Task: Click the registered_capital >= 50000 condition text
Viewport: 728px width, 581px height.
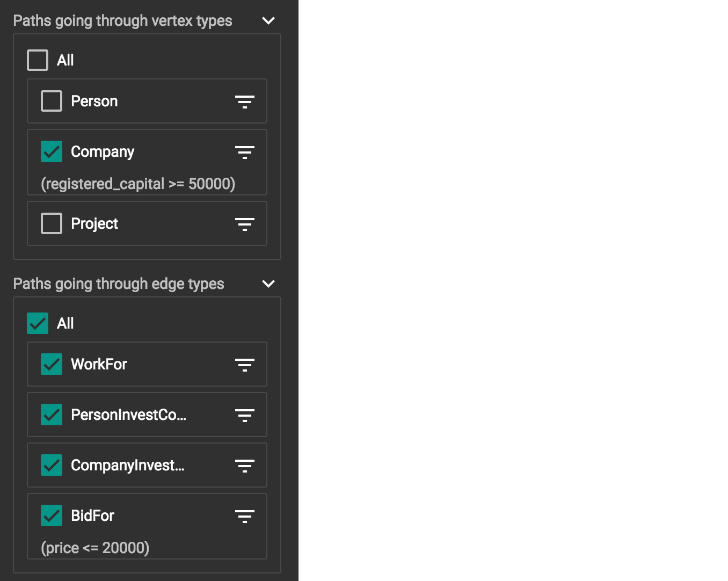Action: (x=138, y=184)
